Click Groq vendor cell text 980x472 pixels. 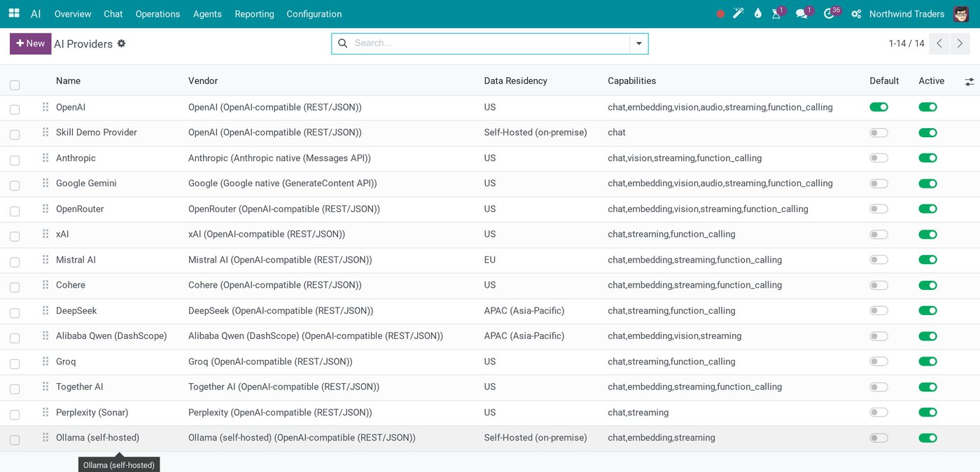270,361
